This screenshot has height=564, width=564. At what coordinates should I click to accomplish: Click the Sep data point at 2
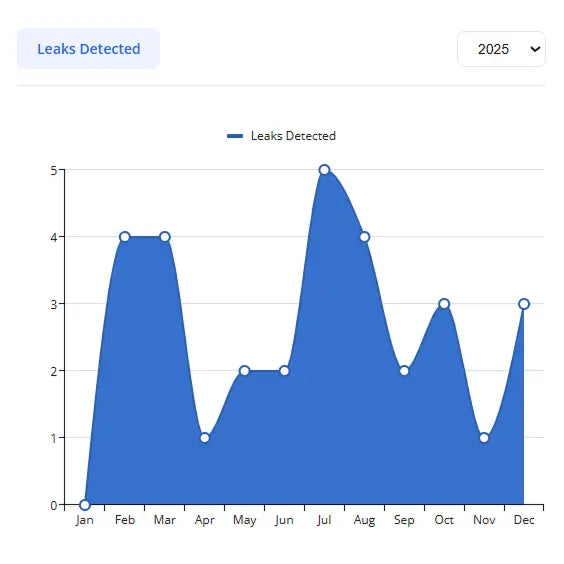[x=404, y=371]
